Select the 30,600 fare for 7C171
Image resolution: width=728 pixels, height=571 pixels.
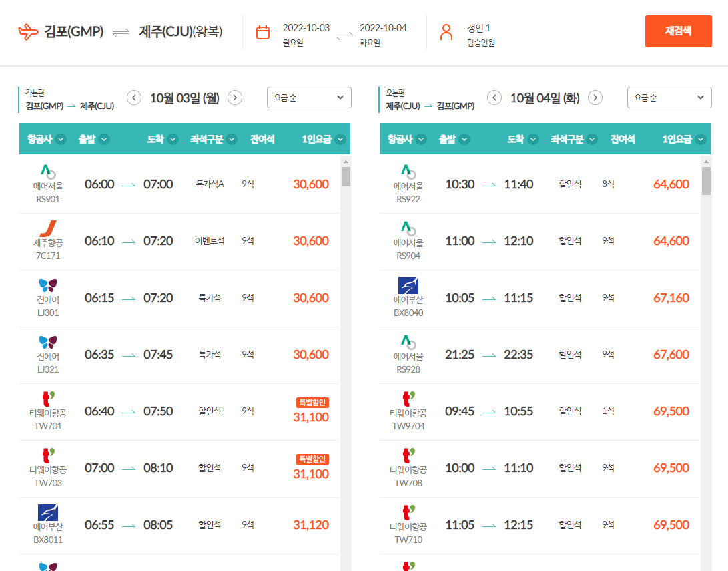pos(310,240)
